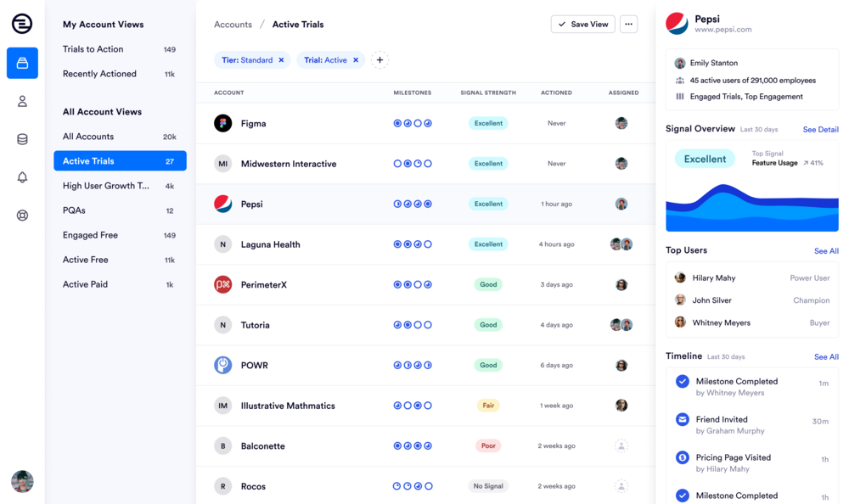
Task: Open the PQAs view
Action: tap(120, 210)
